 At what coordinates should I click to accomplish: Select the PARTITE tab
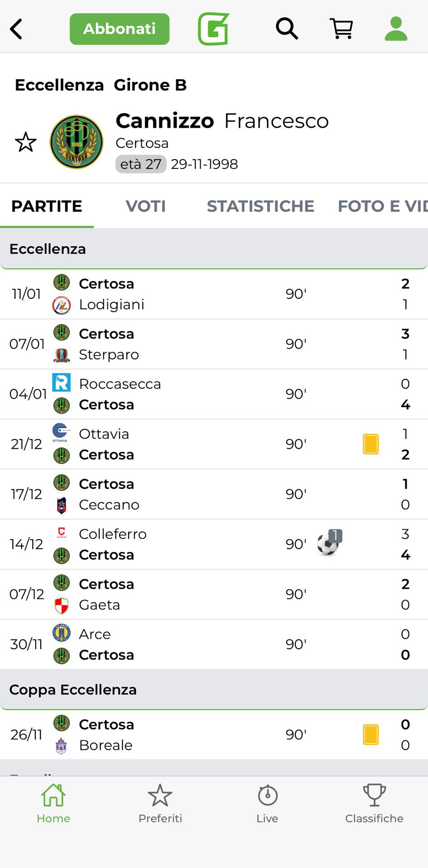47,206
